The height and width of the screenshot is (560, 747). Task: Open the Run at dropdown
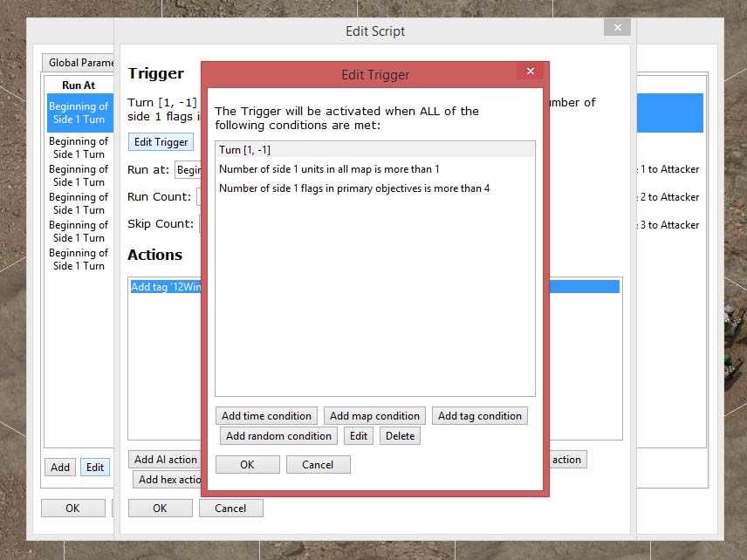click(188, 170)
